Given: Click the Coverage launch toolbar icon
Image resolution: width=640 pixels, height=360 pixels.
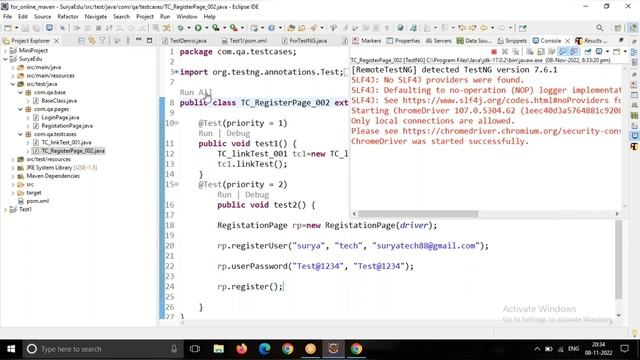Looking at the screenshot, I should tap(216, 28).
